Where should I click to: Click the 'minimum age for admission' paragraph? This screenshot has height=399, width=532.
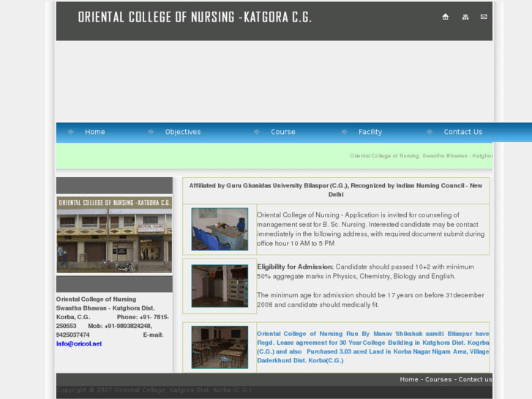[x=370, y=300]
